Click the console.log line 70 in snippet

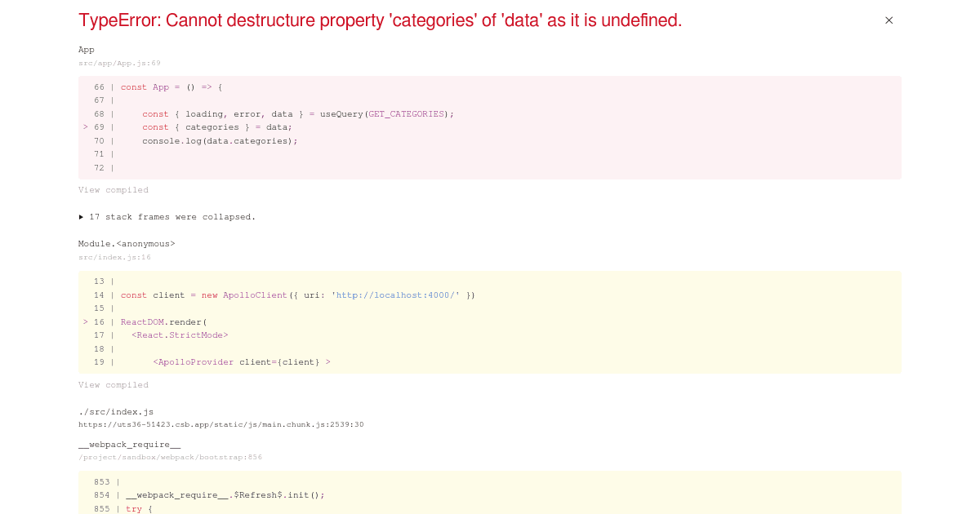coord(220,141)
